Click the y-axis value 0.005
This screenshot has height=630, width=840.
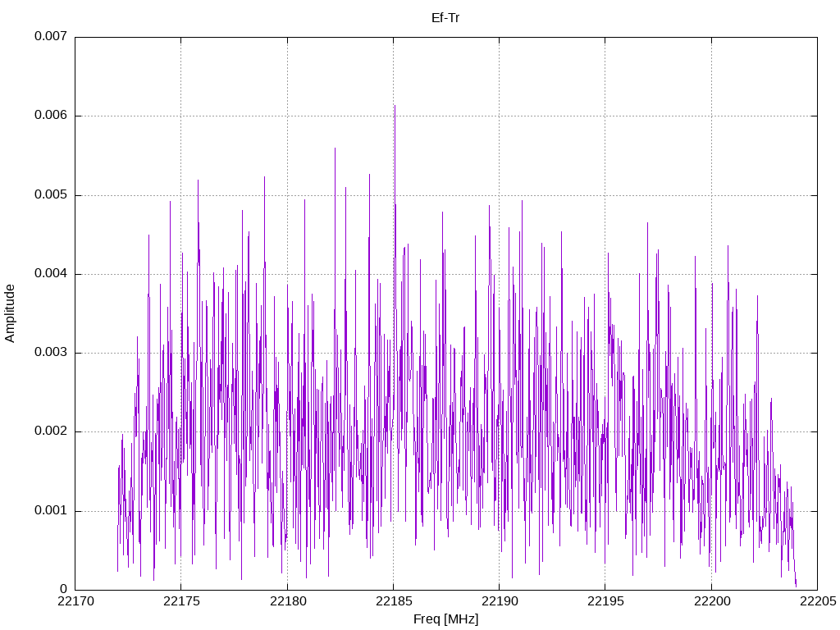coord(51,194)
